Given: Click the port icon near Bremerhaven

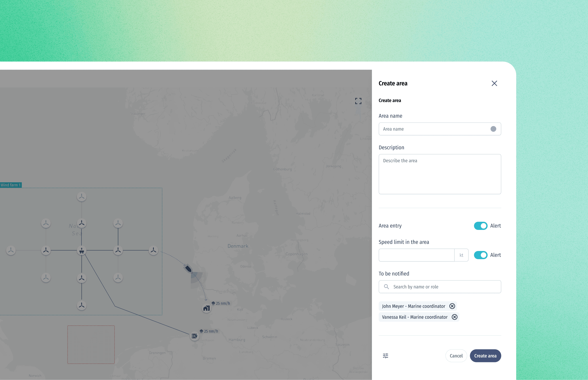Looking at the screenshot, I should click(194, 336).
